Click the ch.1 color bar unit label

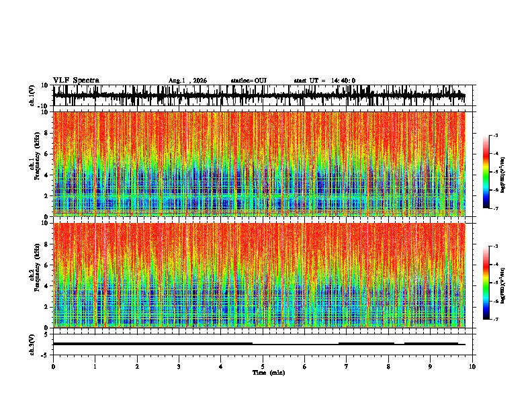click(x=503, y=175)
